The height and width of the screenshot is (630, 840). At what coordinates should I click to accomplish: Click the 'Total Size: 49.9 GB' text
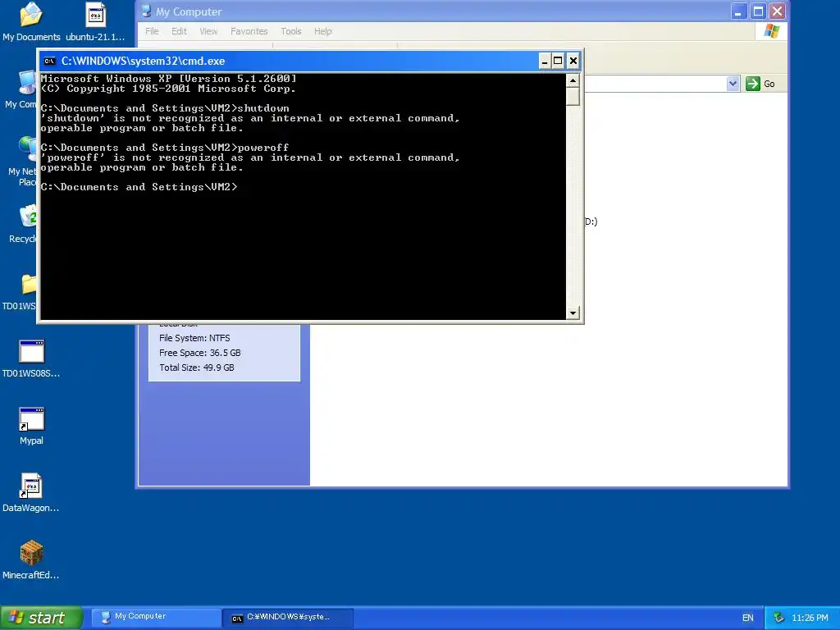(x=197, y=367)
